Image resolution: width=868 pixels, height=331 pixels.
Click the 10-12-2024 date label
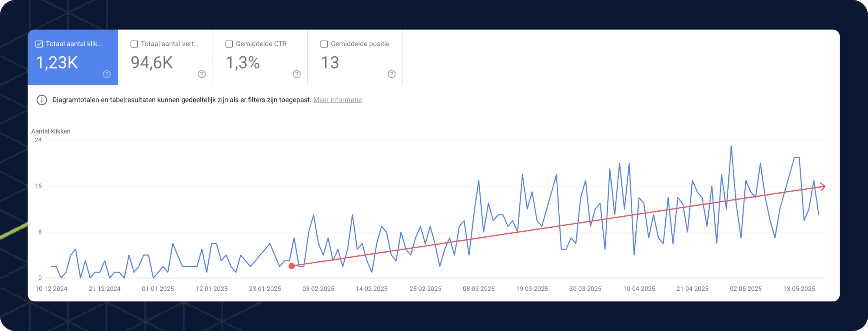tap(51, 289)
